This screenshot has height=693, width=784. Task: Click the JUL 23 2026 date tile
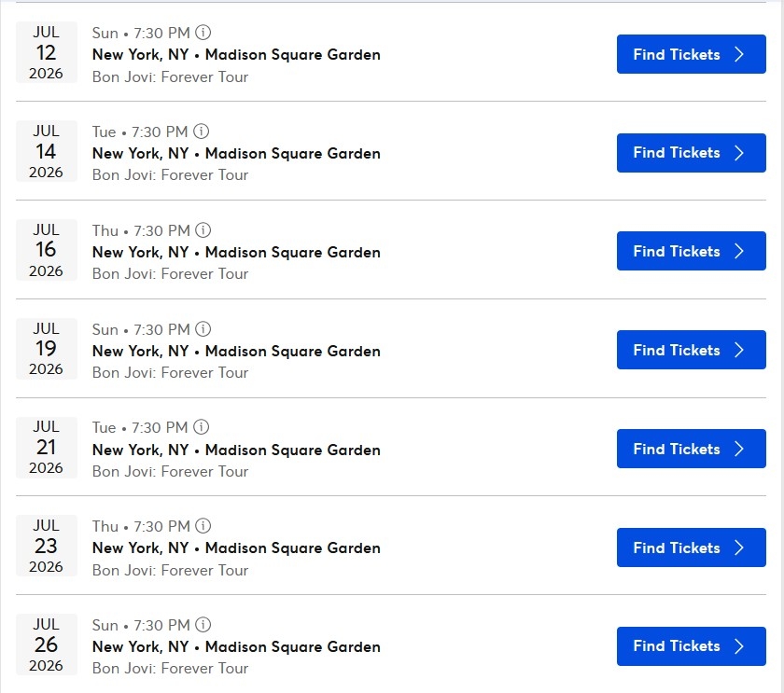click(x=46, y=546)
